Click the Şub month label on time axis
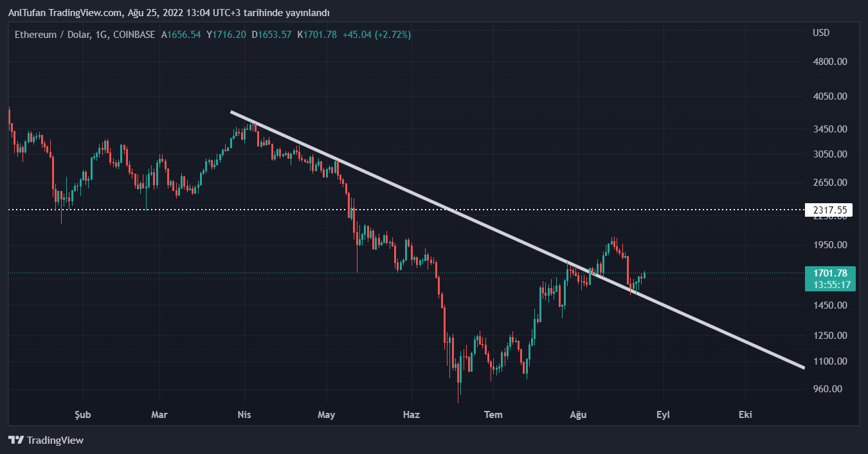Image resolution: width=868 pixels, height=454 pixels. (x=83, y=415)
